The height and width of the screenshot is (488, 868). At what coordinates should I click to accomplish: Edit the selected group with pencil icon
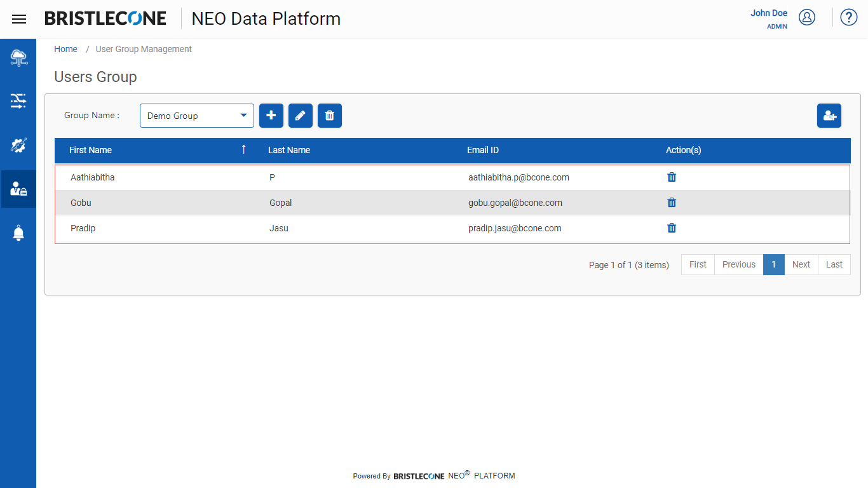(x=301, y=116)
